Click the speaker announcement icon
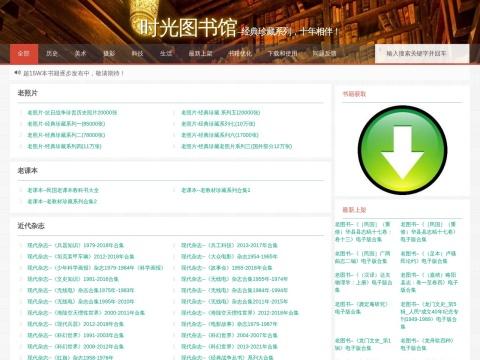The width and height of the screenshot is (480, 360). click(x=17, y=72)
